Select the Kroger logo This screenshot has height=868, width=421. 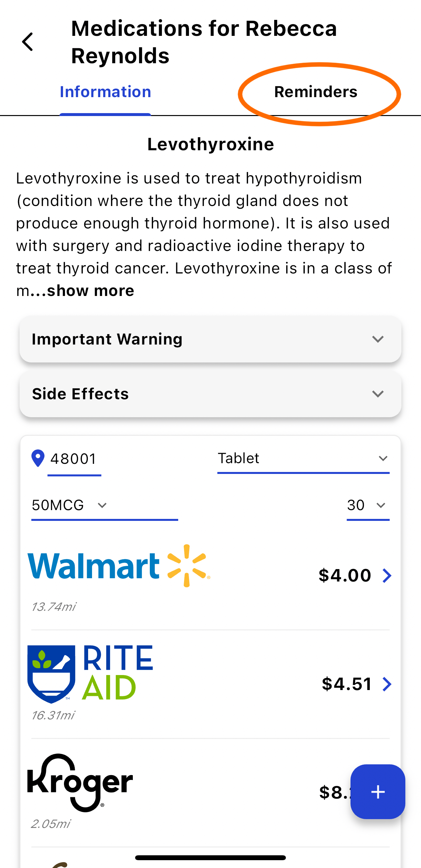pos(80,783)
